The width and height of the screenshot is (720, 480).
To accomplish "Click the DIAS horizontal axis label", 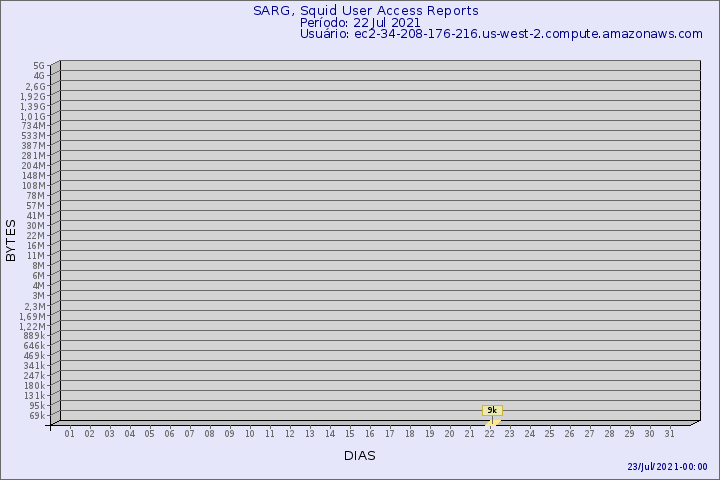I will coord(360,456).
